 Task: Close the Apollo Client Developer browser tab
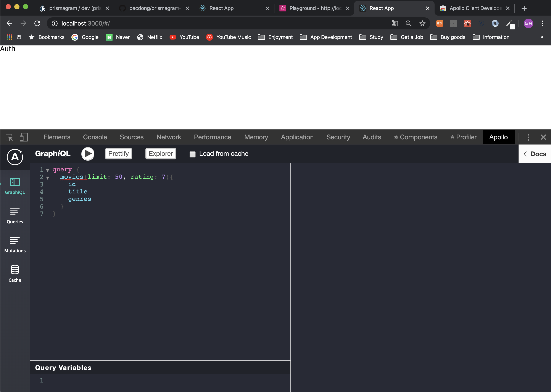[x=508, y=8]
